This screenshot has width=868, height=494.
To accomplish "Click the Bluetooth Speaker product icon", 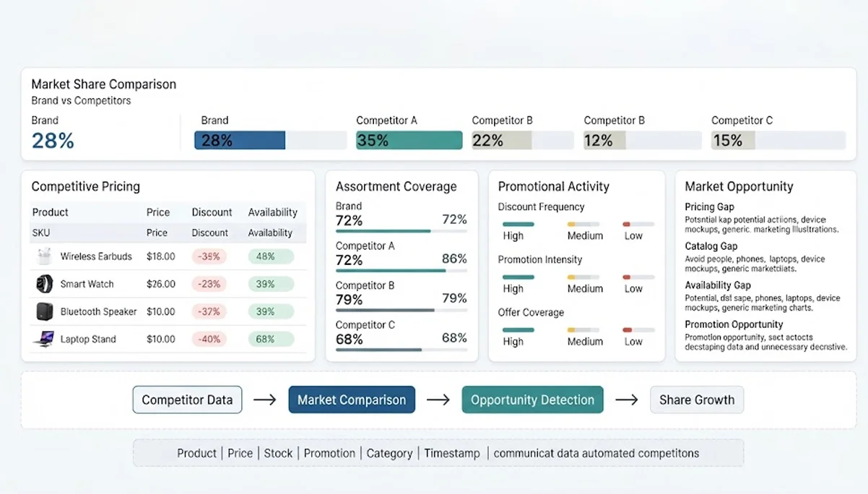I will [45, 311].
